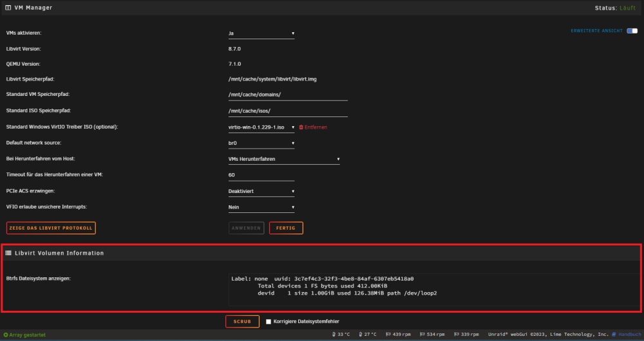Screen dimensions: 644x341
Task: Click the 339 rpm fan reading
Action: click(469, 335)
